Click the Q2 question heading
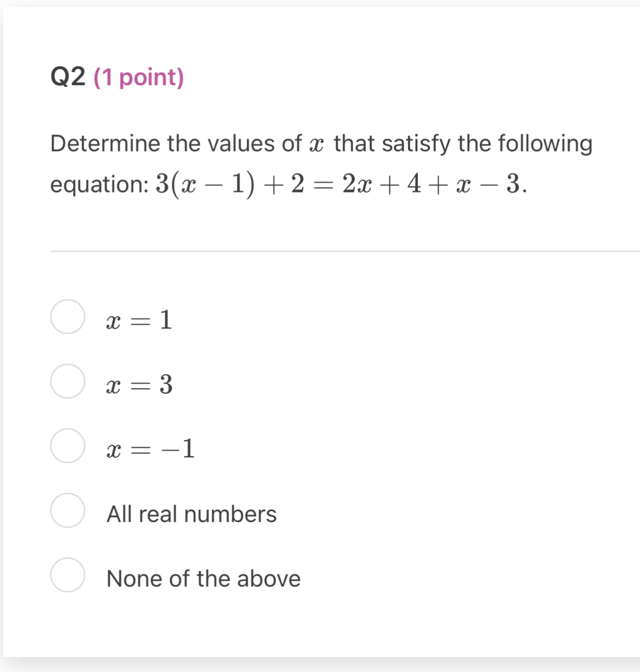The image size is (640, 672). coord(68,77)
